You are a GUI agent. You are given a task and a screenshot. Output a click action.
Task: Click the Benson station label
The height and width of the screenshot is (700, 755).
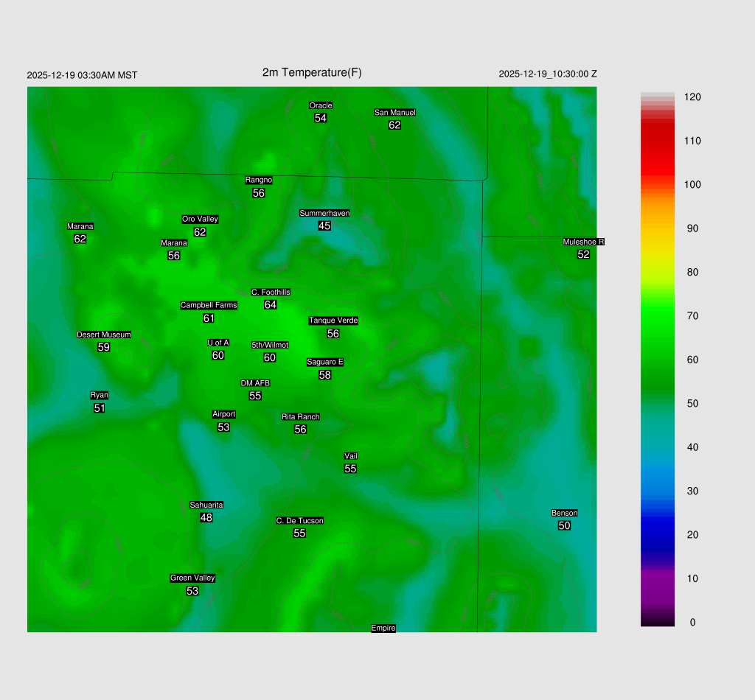click(564, 513)
